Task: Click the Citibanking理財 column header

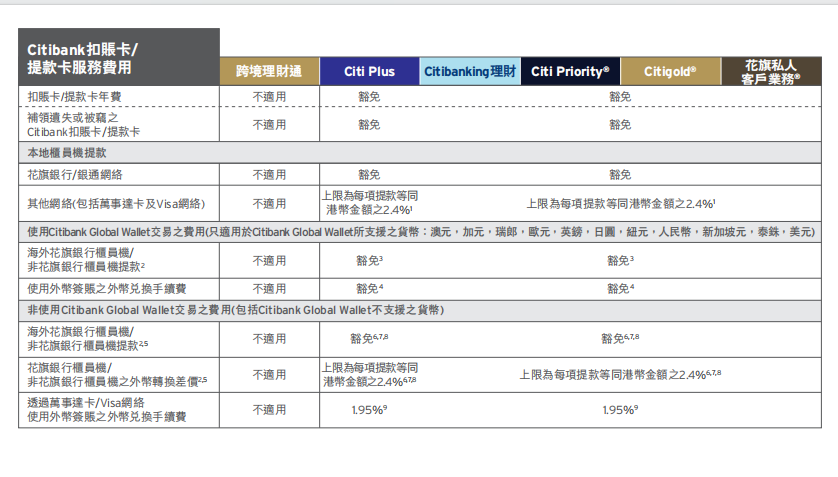Action: click(470, 72)
